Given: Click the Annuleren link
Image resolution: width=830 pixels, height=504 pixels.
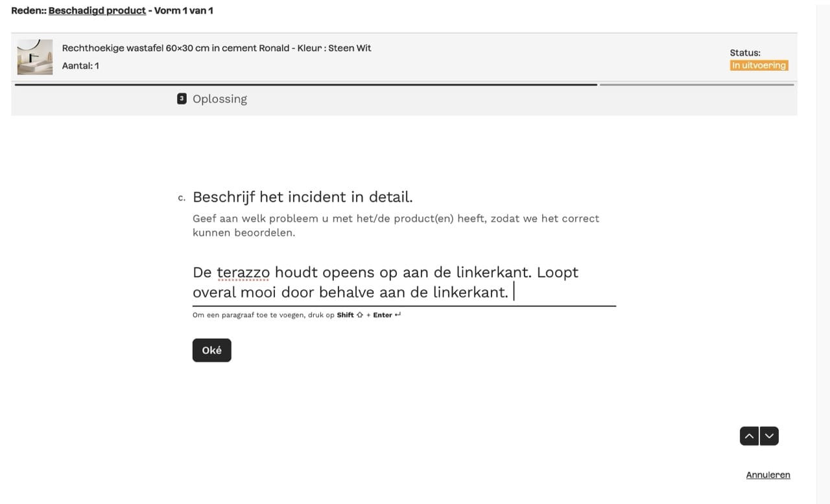Looking at the screenshot, I should tap(768, 475).
